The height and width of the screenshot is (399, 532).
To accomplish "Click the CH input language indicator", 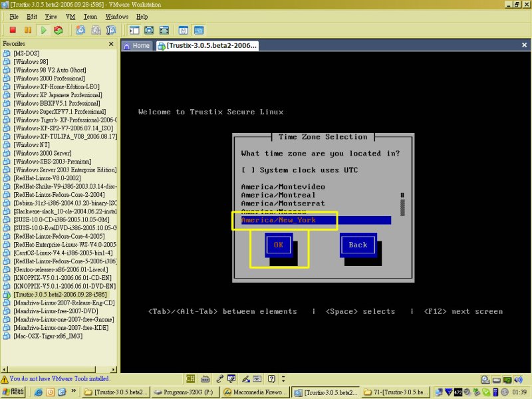I will click(190, 378).
